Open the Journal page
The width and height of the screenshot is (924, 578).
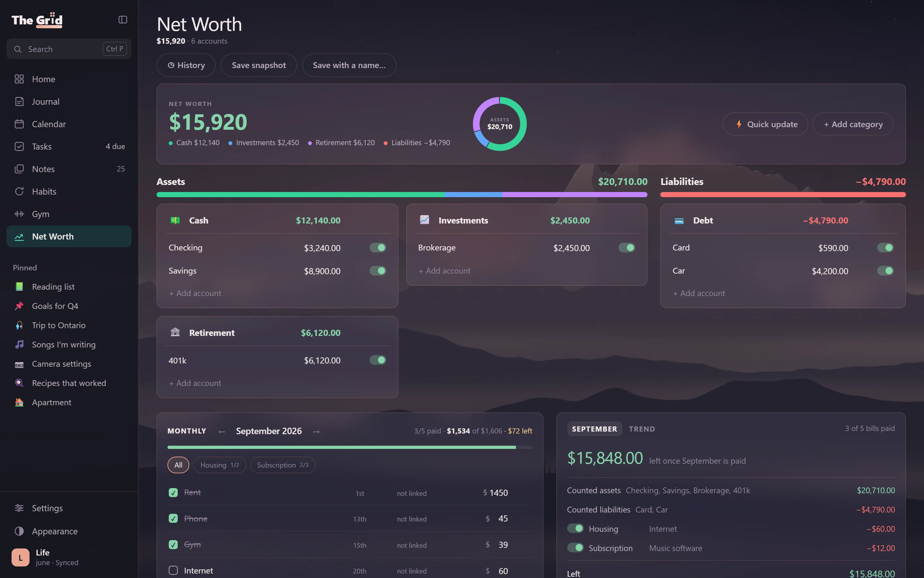tap(69, 102)
